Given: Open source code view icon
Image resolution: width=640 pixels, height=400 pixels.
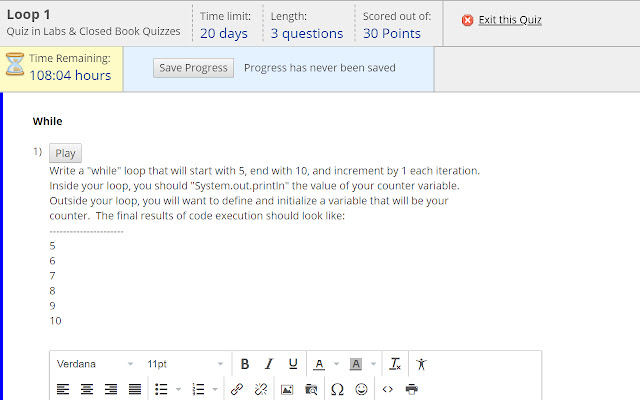Looking at the screenshot, I should [x=388, y=389].
